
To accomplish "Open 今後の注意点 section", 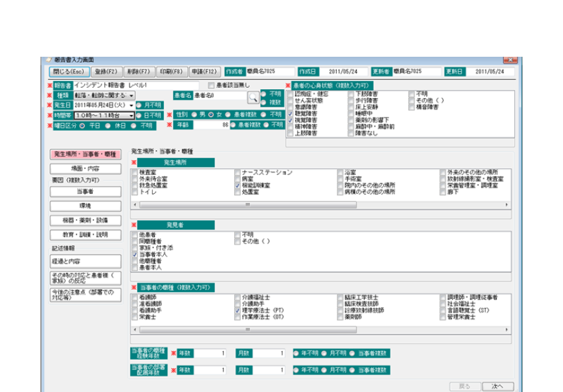I will pos(85,295).
